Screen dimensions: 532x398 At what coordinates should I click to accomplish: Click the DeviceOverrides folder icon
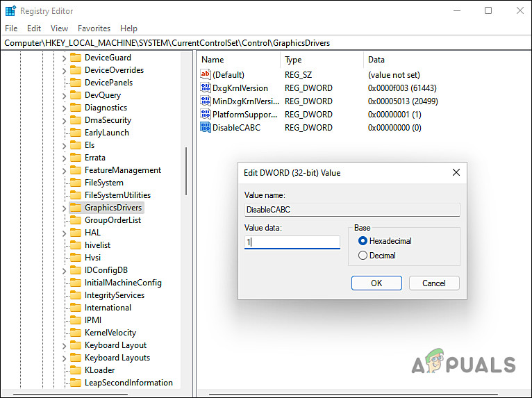(76, 70)
